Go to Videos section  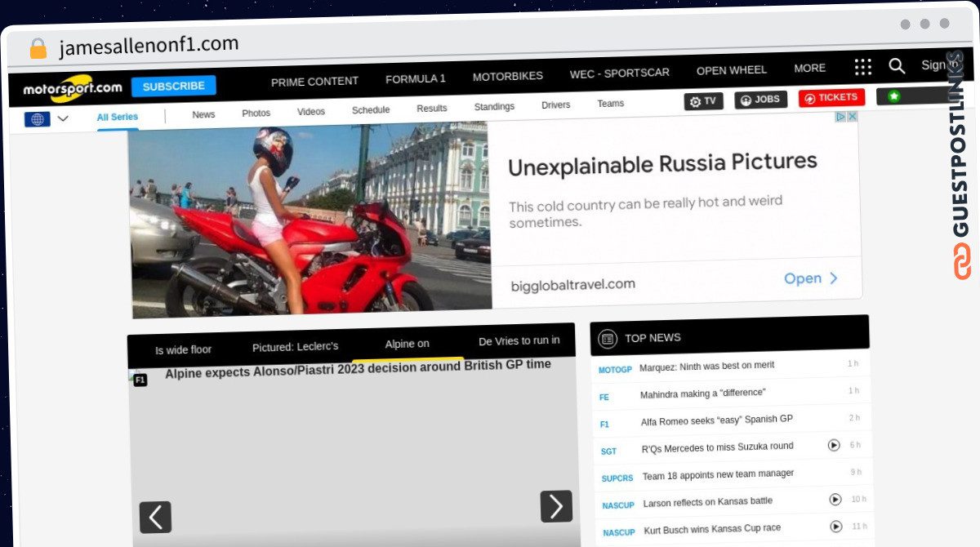tap(311, 112)
